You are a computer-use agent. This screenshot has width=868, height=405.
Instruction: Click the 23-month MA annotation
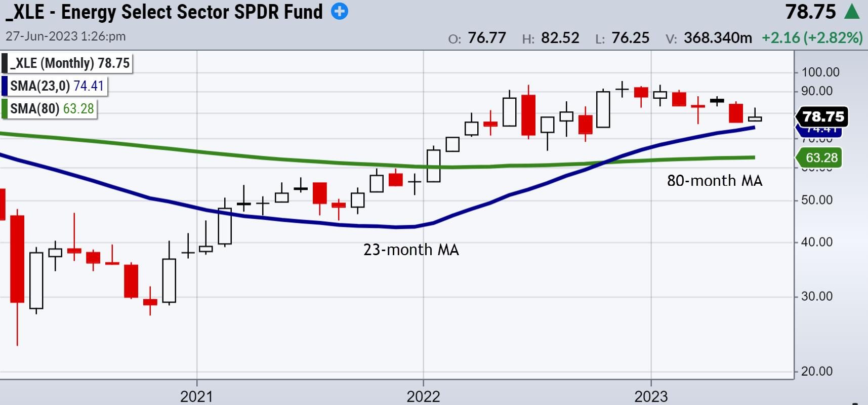point(411,250)
